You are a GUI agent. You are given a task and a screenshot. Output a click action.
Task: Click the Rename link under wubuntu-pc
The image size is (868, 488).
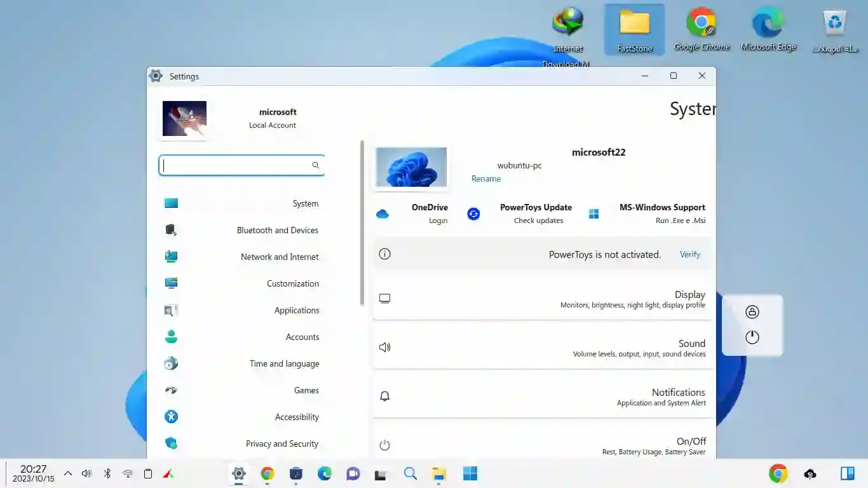tap(486, 179)
